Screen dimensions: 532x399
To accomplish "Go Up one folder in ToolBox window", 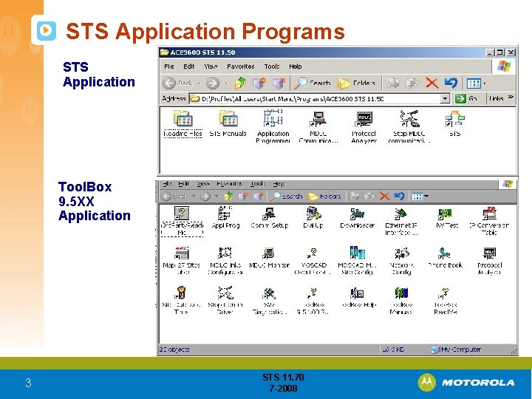I will click(x=228, y=196).
